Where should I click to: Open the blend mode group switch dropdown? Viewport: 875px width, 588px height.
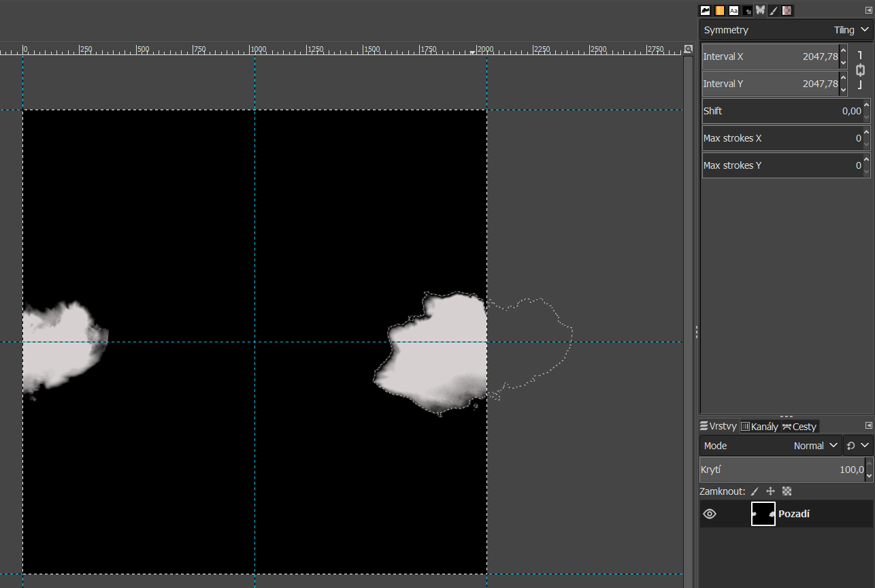click(x=858, y=446)
